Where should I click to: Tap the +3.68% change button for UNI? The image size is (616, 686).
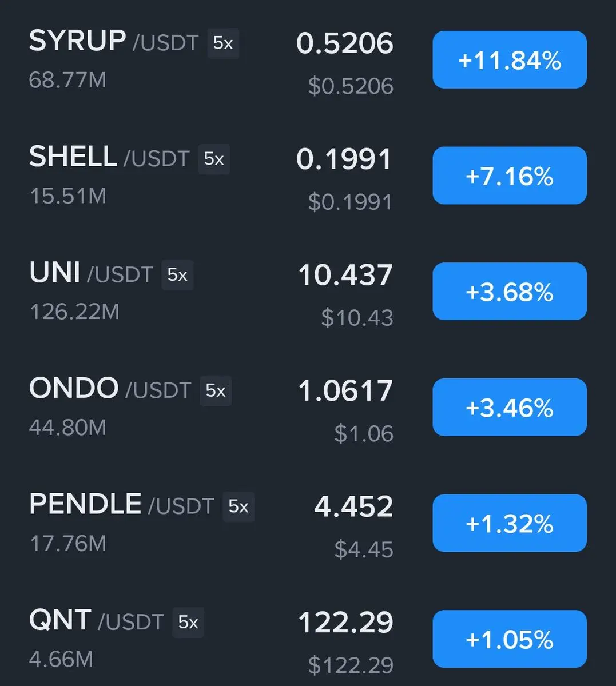[510, 292]
